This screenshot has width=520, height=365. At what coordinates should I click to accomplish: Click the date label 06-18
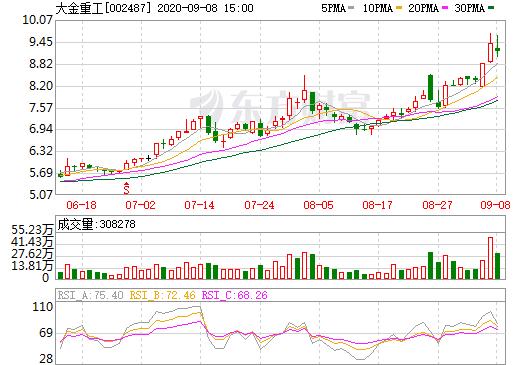[x=81, y=205]
